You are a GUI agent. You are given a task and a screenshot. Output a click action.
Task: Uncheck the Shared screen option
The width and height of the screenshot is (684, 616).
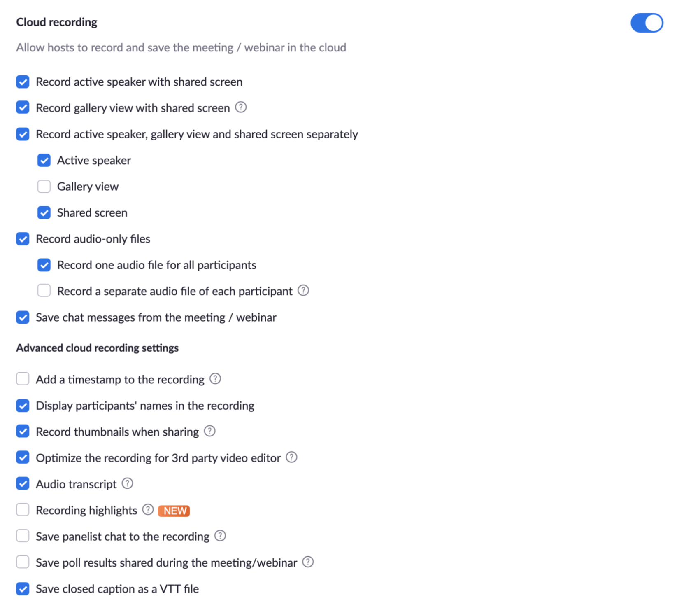(44, 212)
